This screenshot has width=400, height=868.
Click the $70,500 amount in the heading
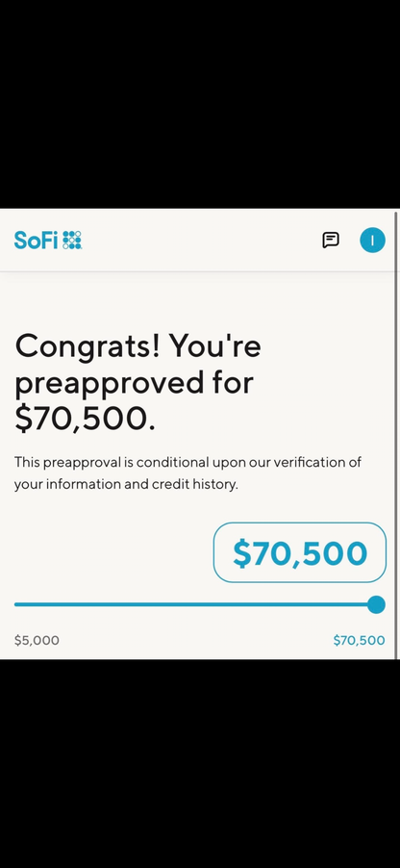(85, 419)
